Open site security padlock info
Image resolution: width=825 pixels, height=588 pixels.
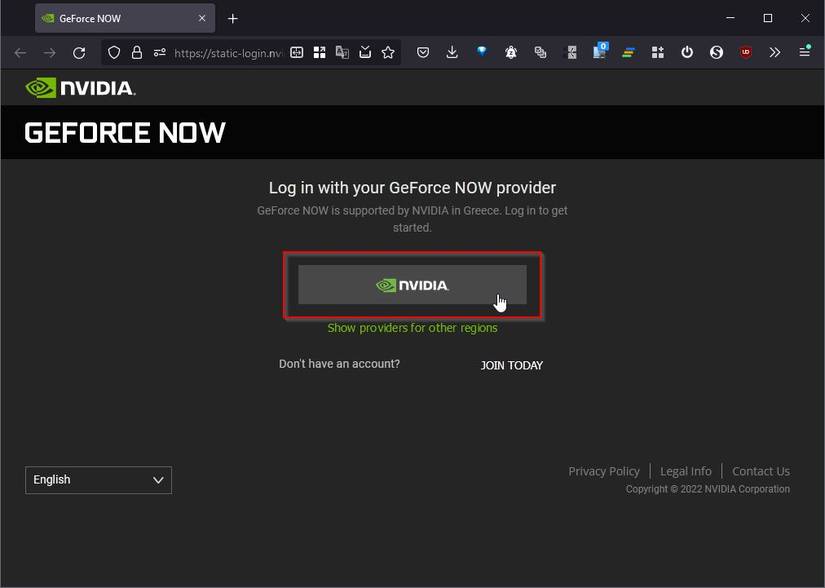click(137, 53)
